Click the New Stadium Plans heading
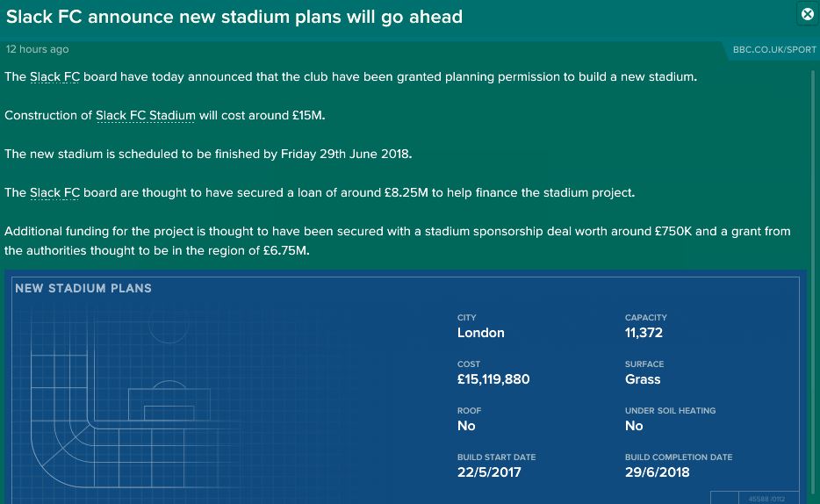The width and height of the screenshot is (820, 504). (x=83, y=288)
